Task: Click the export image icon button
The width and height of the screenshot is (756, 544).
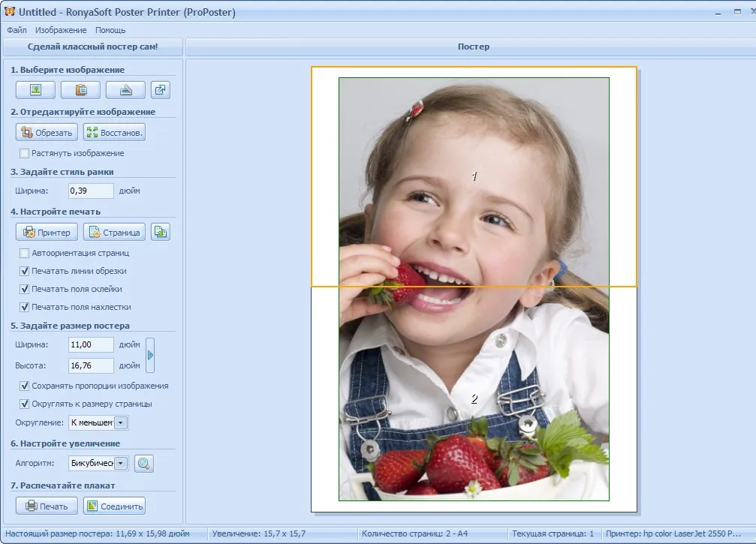Action: click(x=161, y=90)
